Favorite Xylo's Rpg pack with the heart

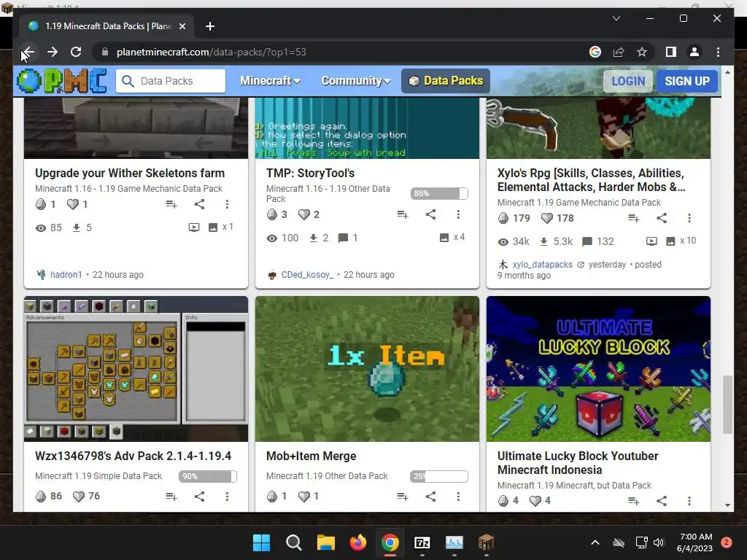tap(547, 218)
